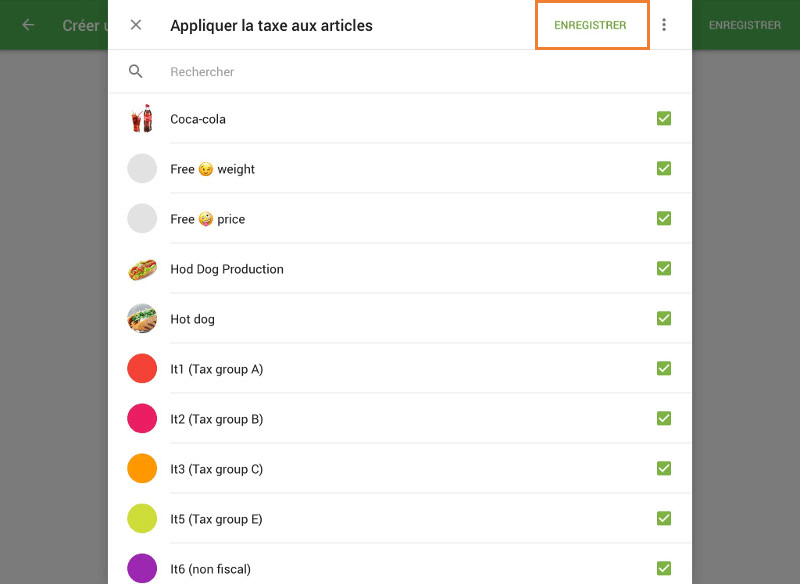Click the orange circle icon of It3
This screenshot has width=800, height=584.
coord(142,468)
